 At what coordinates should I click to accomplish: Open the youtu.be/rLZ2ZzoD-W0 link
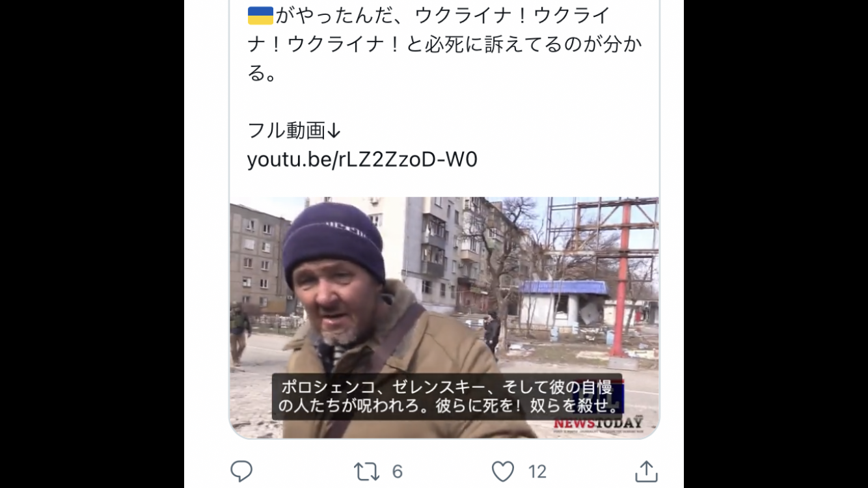pos(362,159)
